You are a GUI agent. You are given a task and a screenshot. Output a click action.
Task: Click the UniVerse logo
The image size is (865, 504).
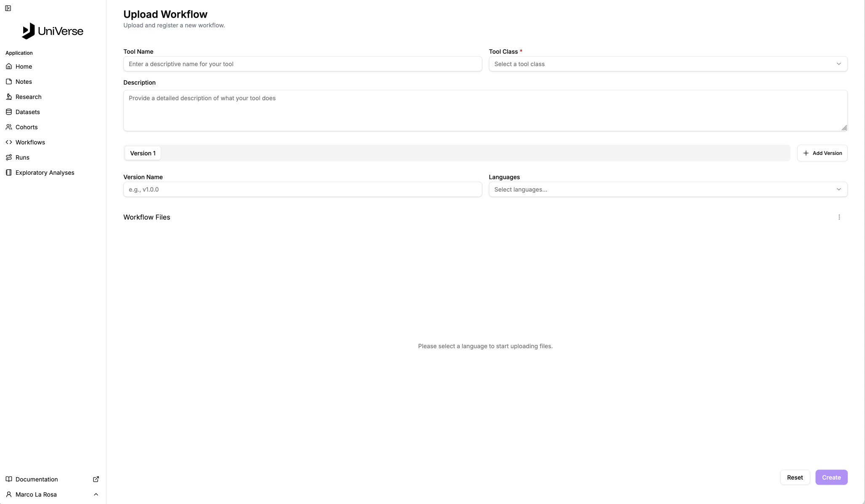(53, 31)
